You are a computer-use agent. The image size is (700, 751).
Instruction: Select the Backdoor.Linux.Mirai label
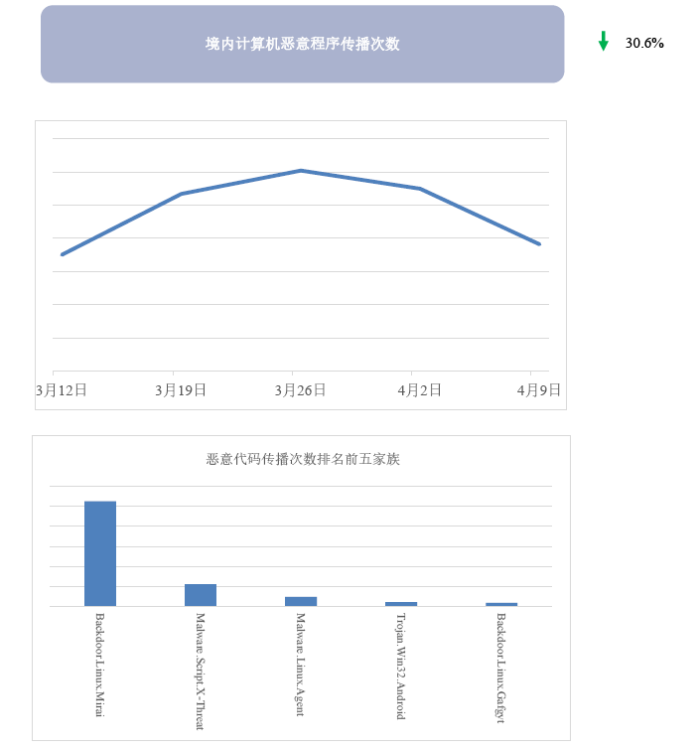99,665
